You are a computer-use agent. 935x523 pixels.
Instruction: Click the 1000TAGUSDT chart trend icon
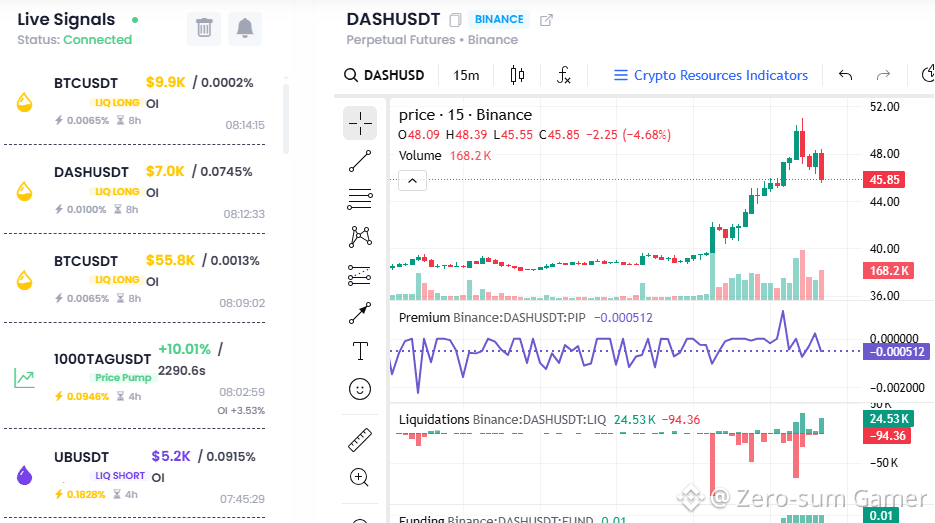coord(24,378)
